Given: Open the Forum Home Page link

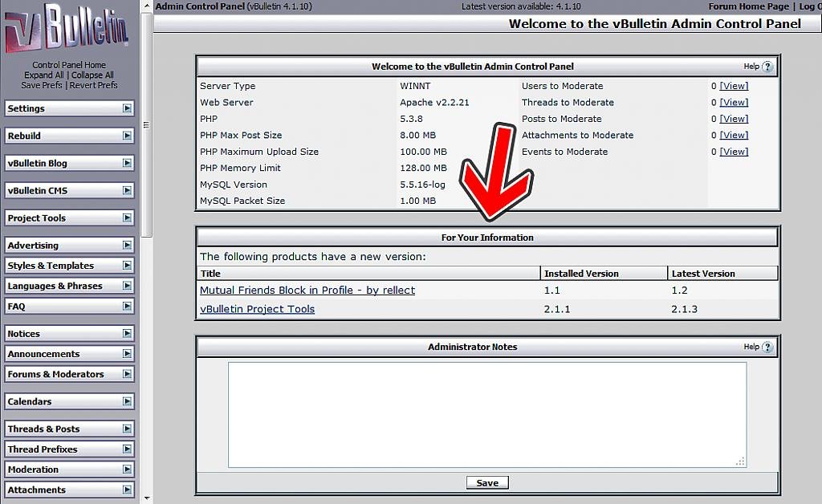Looking at the screenshot, I should point(749,6).
